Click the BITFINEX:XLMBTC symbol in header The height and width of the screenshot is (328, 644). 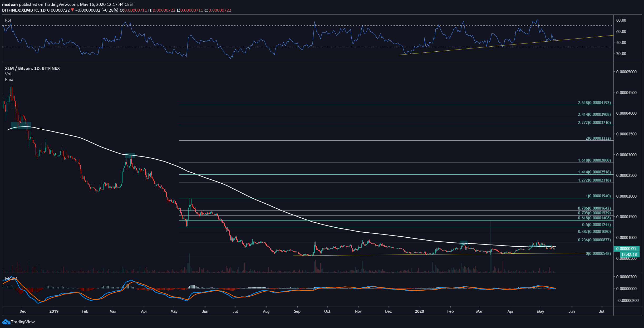[20, 10]
